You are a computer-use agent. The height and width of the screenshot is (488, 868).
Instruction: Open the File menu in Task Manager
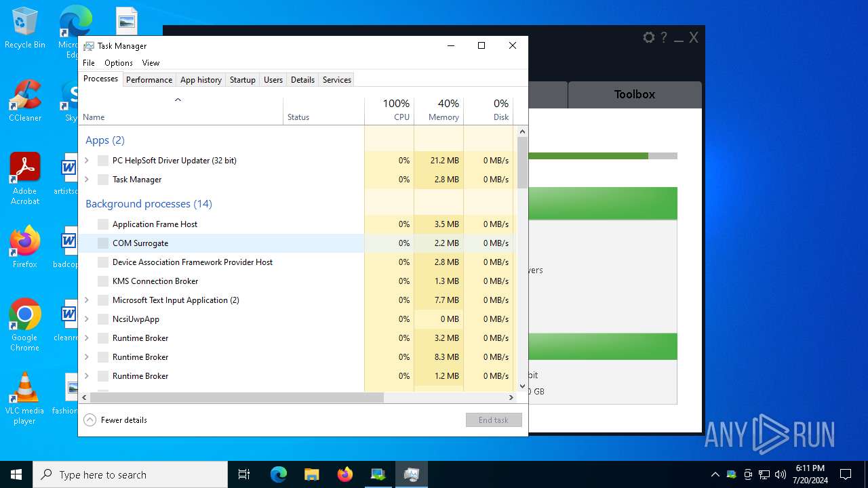pyautogui.click(x=89, y=63)
